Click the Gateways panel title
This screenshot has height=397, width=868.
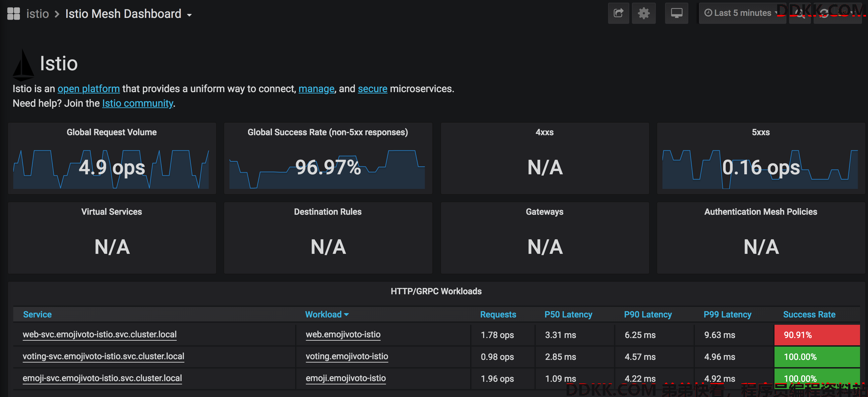(544, 211)
